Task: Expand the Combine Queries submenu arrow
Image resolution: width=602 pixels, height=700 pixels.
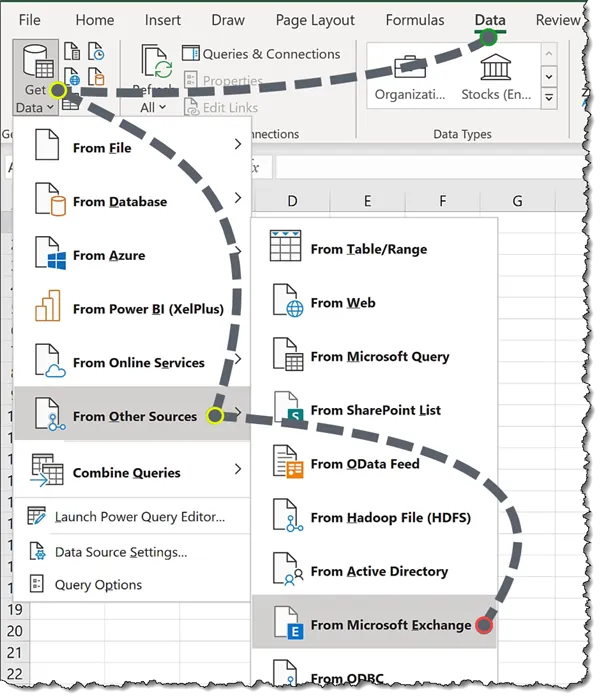Action: 238,469
